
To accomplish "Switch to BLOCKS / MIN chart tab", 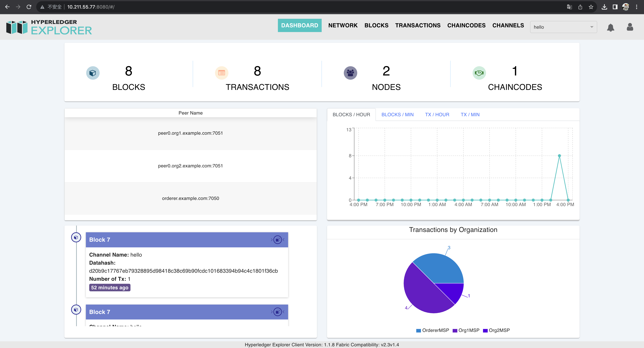I will (397, 115).
